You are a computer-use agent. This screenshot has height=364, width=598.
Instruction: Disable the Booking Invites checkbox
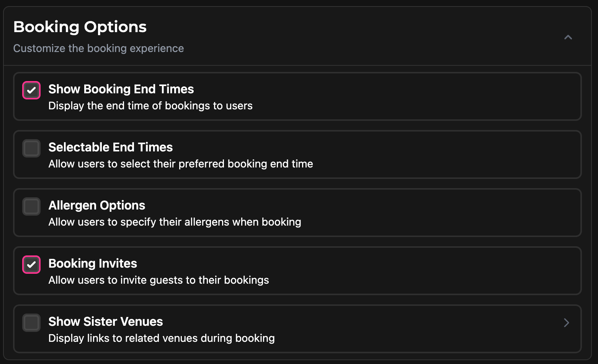point(31,265)
